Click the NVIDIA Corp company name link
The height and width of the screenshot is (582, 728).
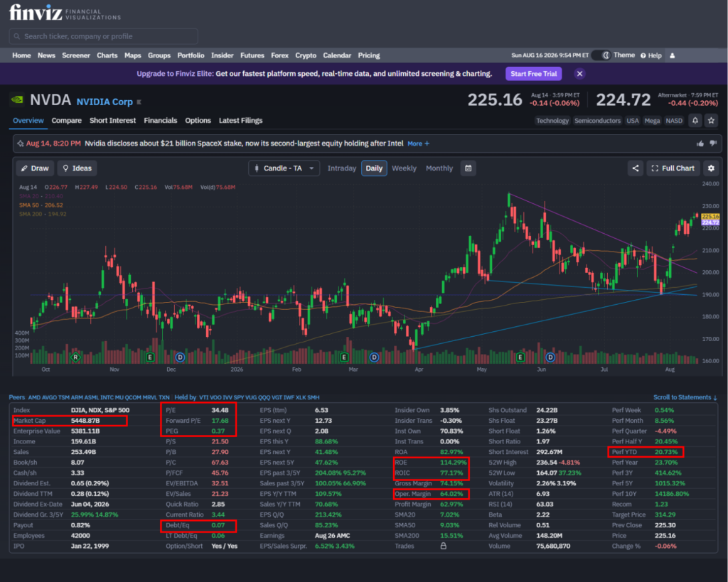[105, 102]
